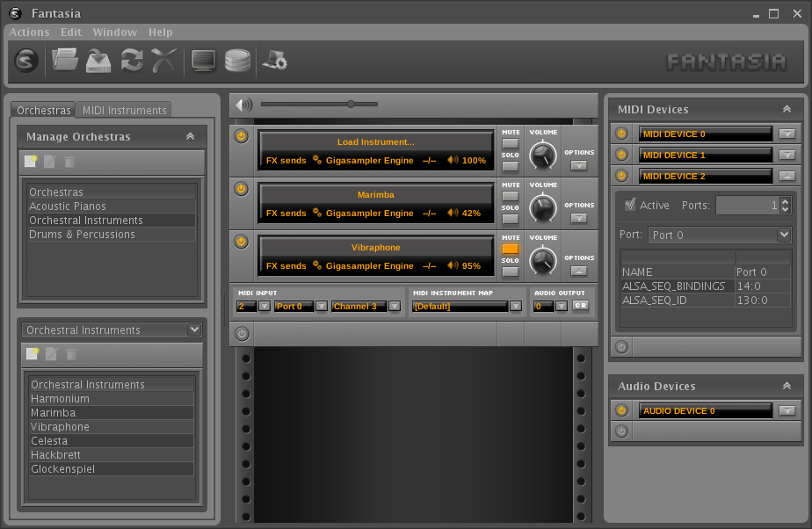This screenshot has width=812, height=529.
Task: Solo the Marimba channel
Action: point(510,219)
